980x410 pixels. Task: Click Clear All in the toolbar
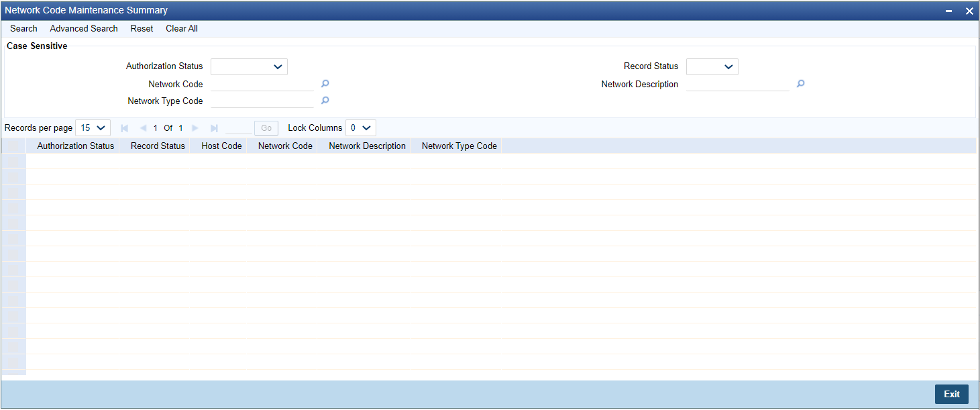click(182, 28)
